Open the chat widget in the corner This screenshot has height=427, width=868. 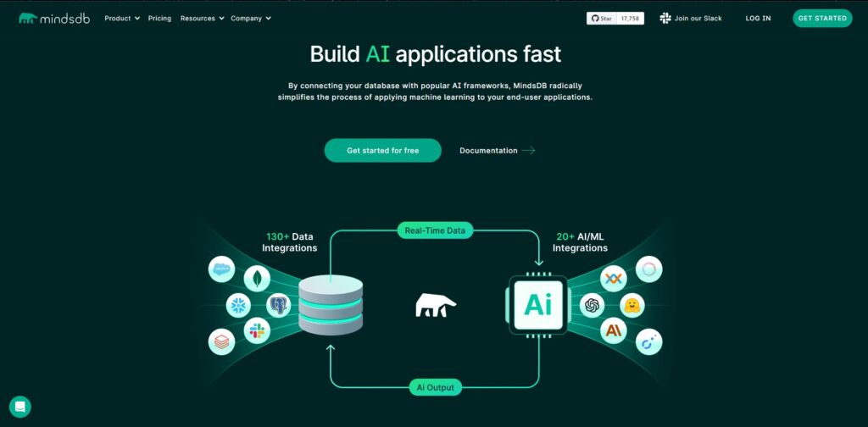(x=20, y=407)
